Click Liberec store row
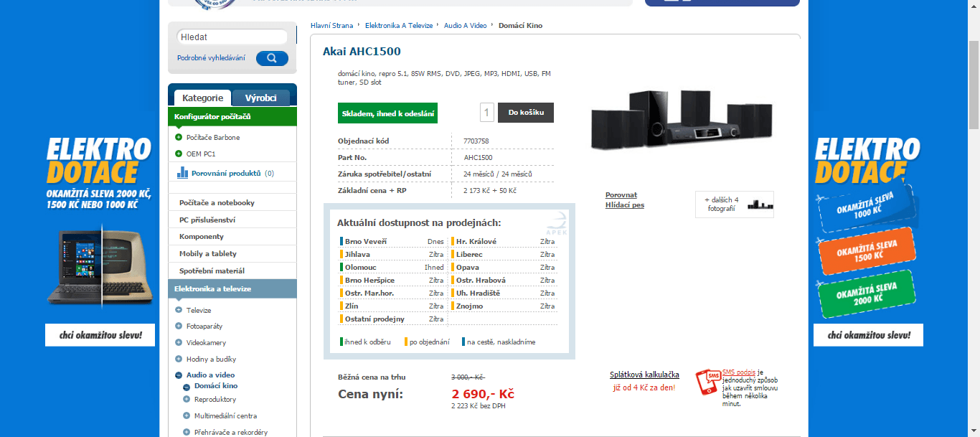 503,254
